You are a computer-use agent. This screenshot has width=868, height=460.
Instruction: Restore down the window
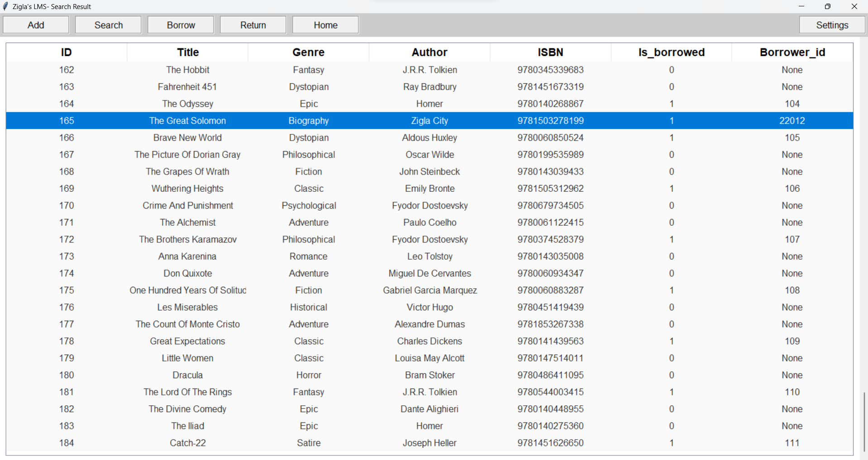click(827, 6)
